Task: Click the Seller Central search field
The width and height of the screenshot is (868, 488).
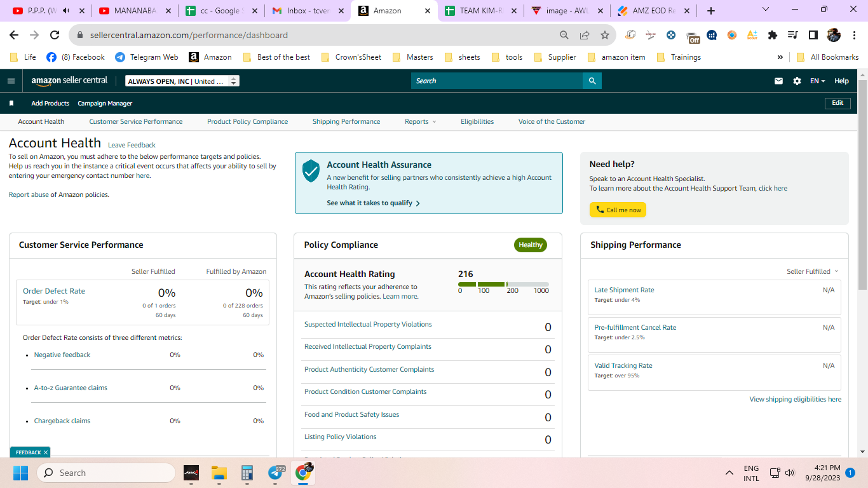Action: [x=497, y=81]
